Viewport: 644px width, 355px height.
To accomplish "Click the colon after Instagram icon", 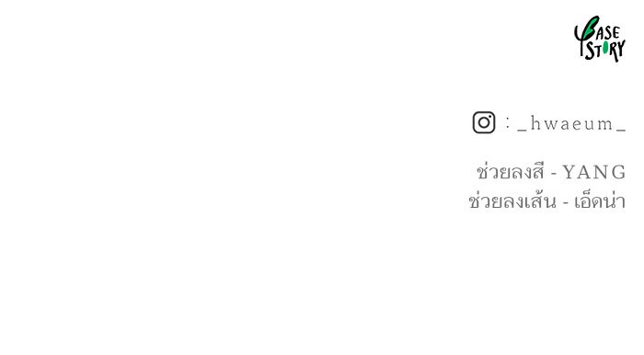I will [508, 122].
